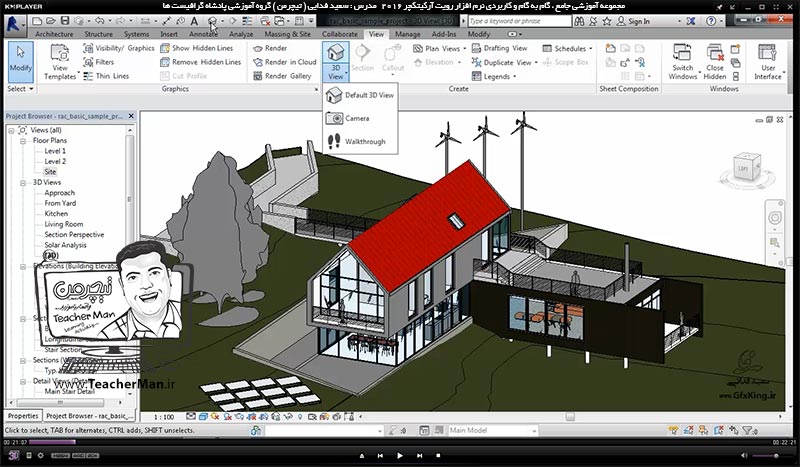Start the Render tool
This screenshot has width=800, height=467.
[270, 48]
